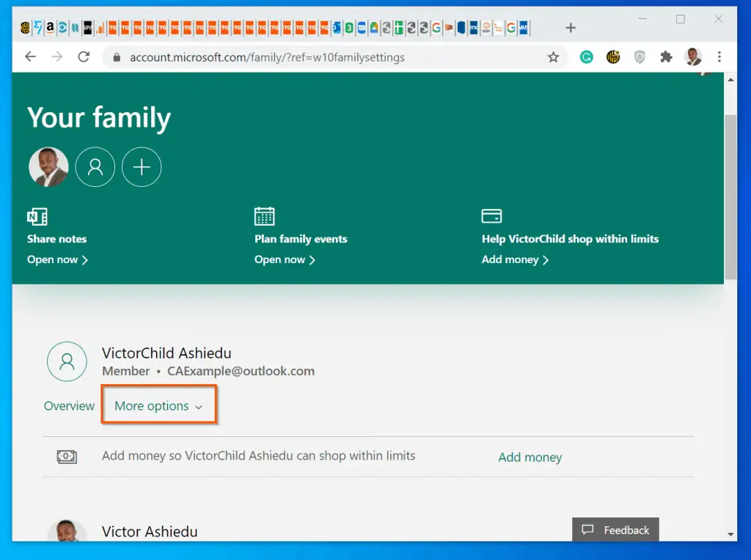Image resolution: width=751 pixels, height=560 pixels.
Task: Open the Chrome three-dot menu
Action: 719,57
